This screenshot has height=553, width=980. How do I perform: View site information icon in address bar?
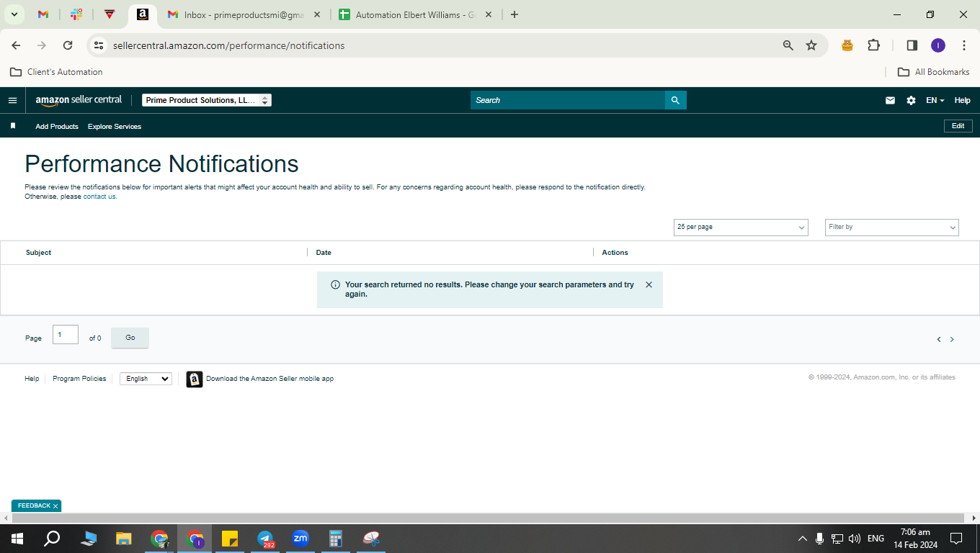pyautogui.click(x=99, y=45)
